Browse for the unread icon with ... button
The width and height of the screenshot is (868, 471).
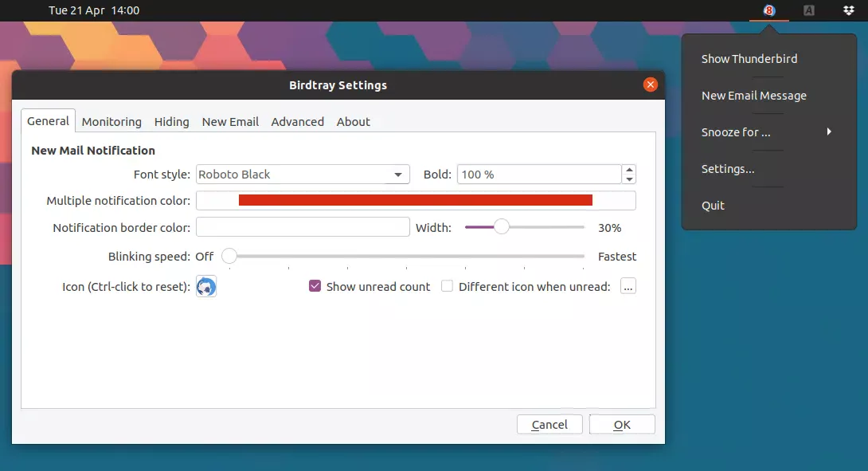click(x=628, y=286)
